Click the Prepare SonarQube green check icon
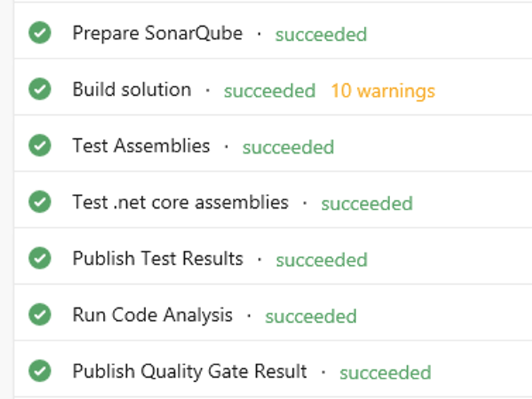 click(x=40, y=33)
